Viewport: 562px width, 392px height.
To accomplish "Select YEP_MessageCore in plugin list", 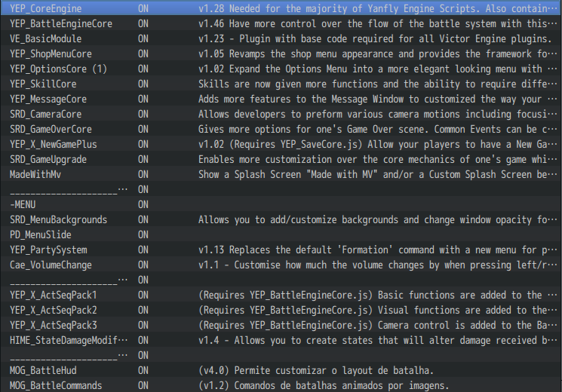I will coord(281,99).
